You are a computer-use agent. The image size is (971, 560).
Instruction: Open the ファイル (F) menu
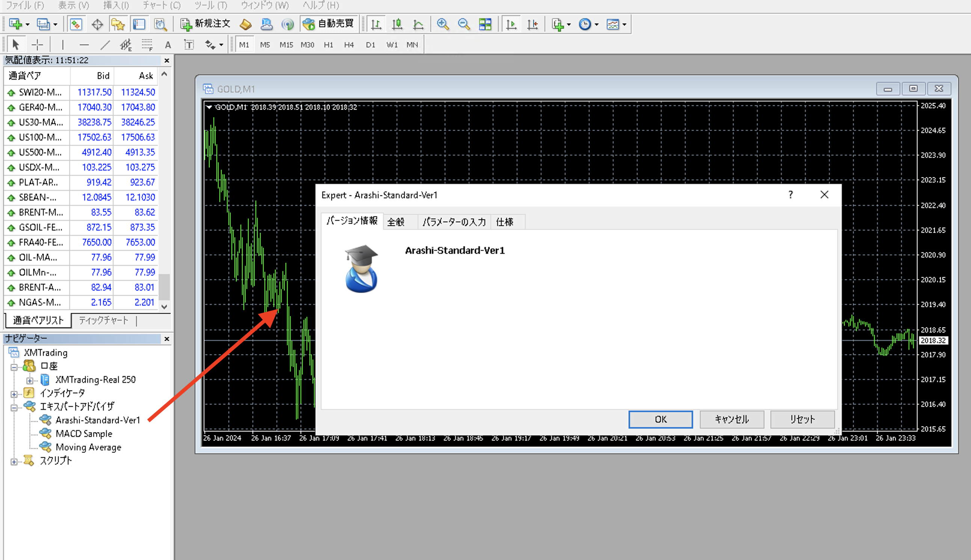pos(25,5)
